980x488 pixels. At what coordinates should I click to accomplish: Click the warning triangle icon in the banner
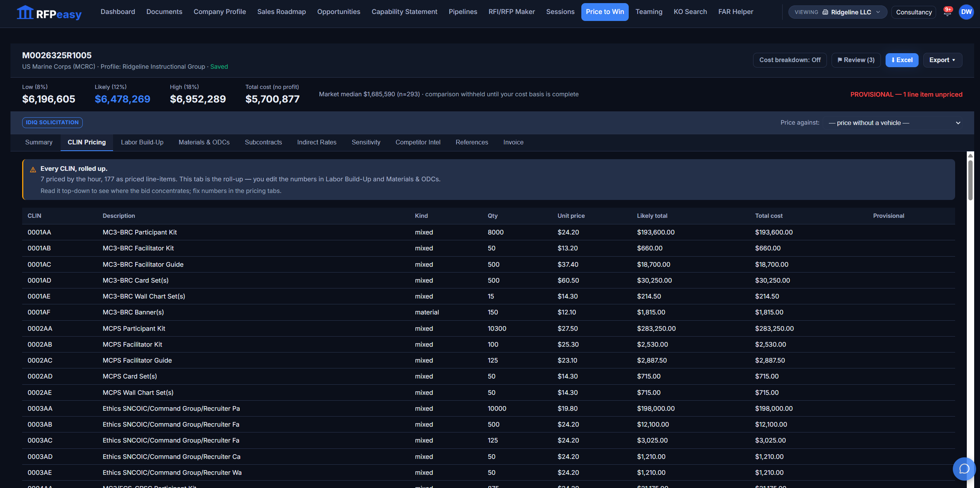(x=33, y=170)
